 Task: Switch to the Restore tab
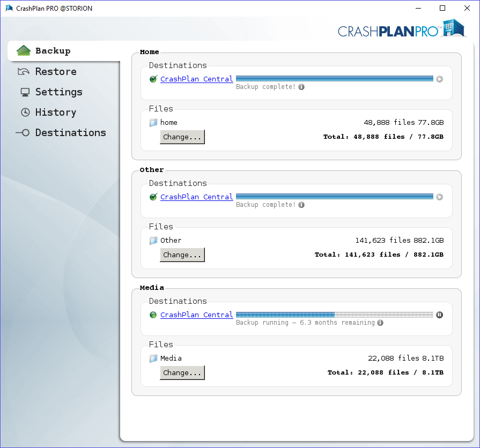56,72
